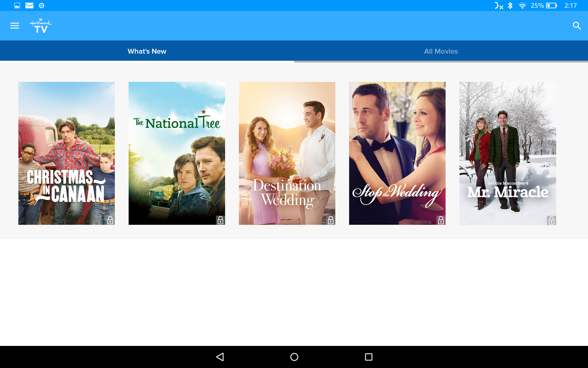Open Stop the Wedding movie details
Viewport: 588px width, 368px height.
(x=397, y=153)
